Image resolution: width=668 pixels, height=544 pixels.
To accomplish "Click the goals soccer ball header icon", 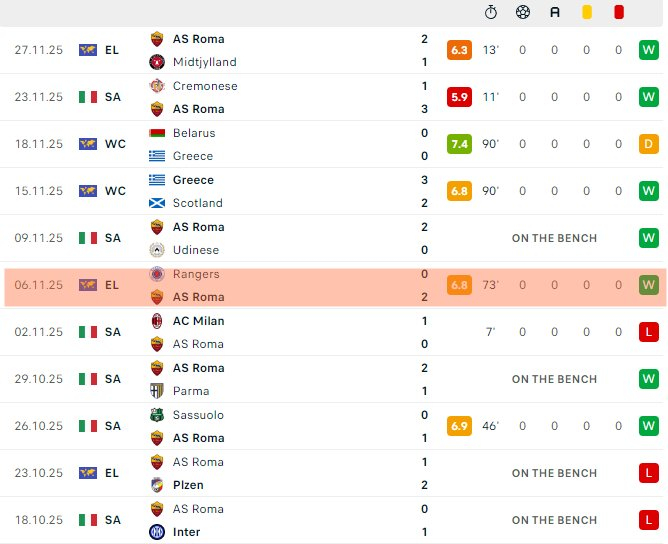I will pyautogui.click(x=523, y=12).
